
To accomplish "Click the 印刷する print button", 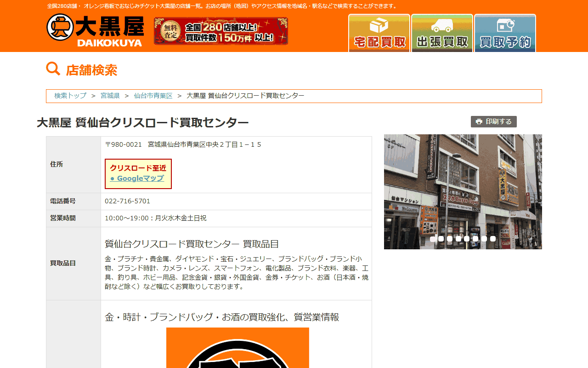I will 494,121.
